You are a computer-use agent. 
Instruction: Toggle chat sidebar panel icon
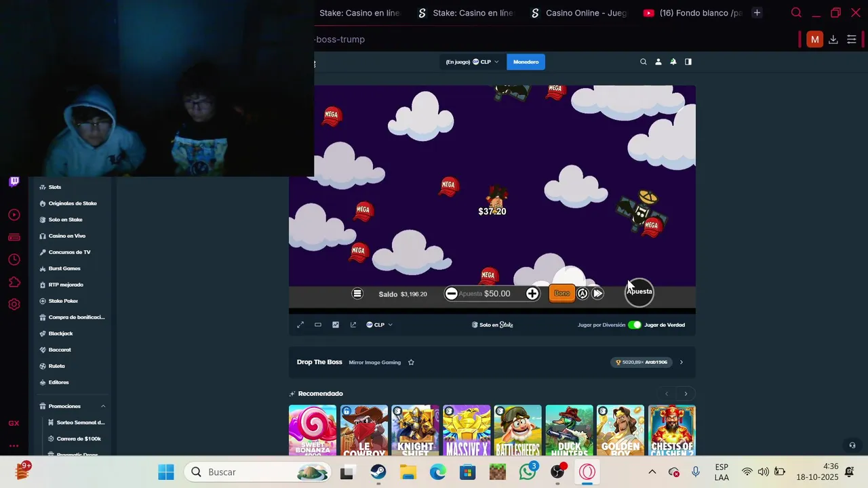pos(688,62)
